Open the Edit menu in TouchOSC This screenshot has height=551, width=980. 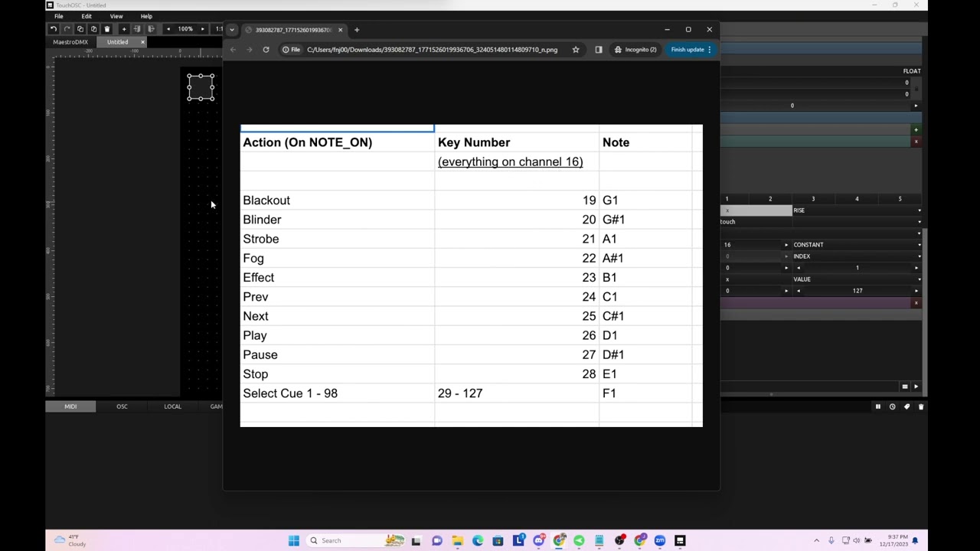point(87,16)
